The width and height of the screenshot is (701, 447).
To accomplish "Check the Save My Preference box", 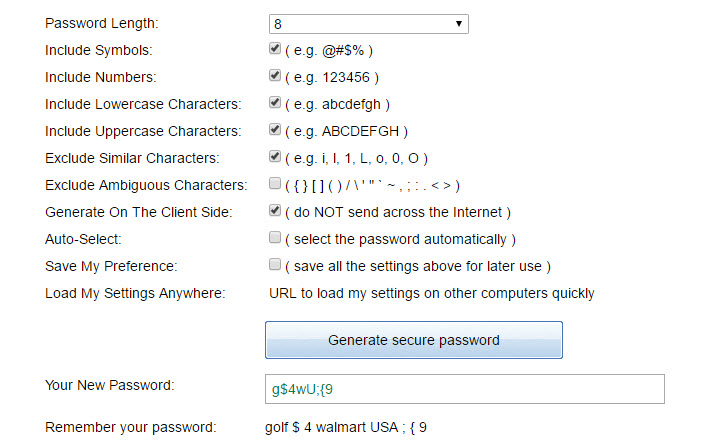I will pos(275,265).
